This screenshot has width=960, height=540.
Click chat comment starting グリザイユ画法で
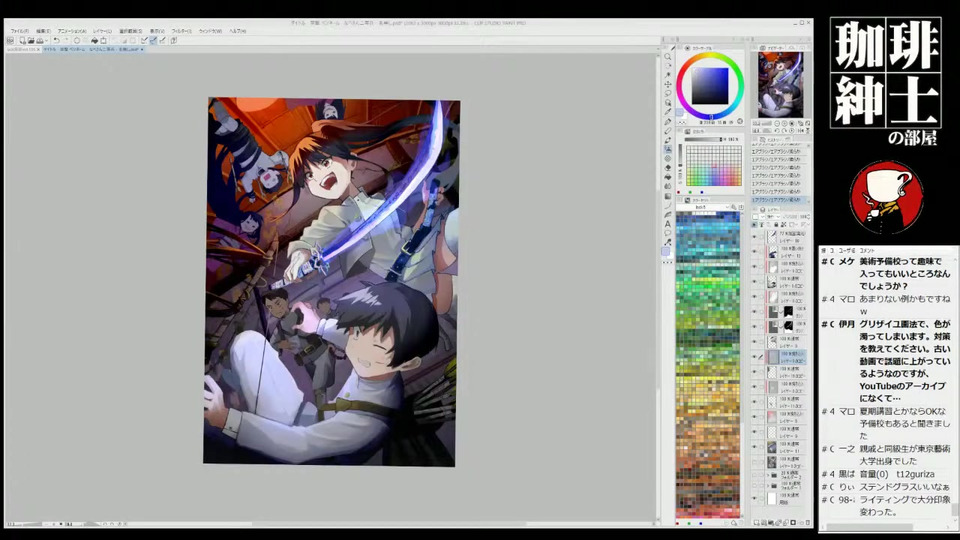tap(904, 361)
